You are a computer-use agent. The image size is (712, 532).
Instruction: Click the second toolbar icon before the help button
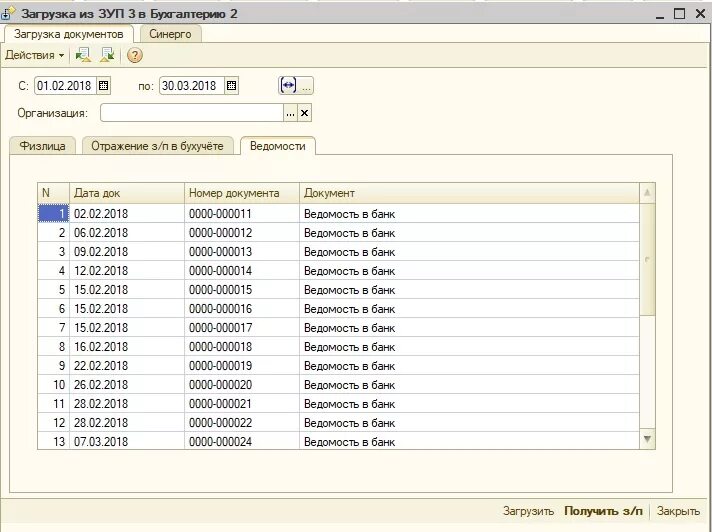108,55
